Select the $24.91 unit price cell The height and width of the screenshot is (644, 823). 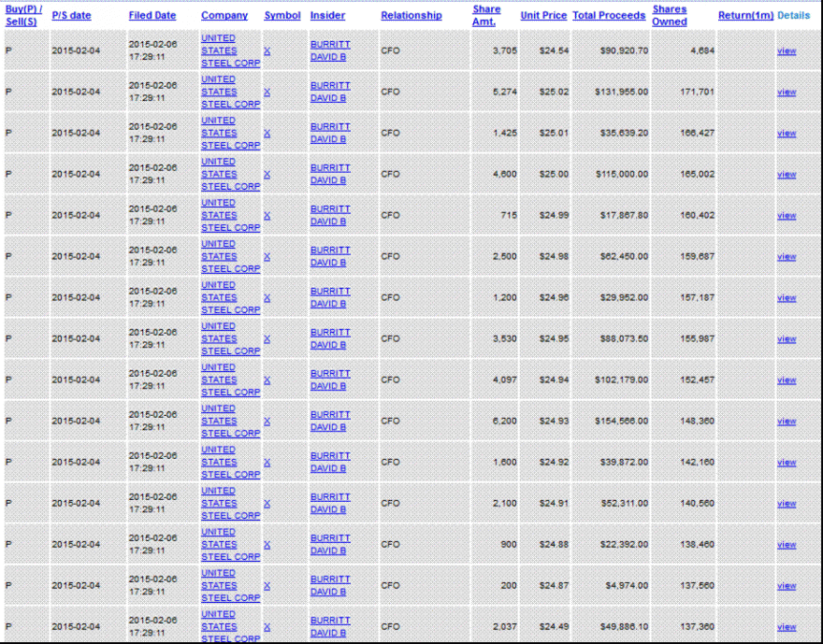pos(554,504)
